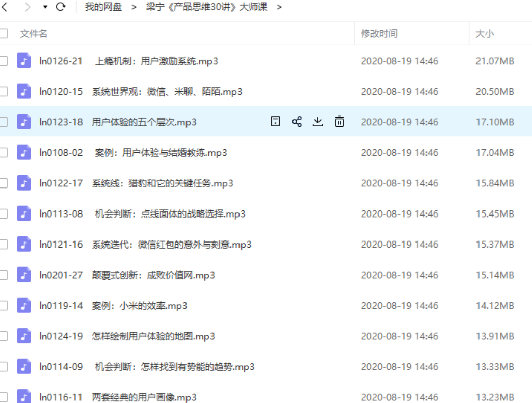Check the box for ln0123-18 用户体验的五个层次

point(4,122)
